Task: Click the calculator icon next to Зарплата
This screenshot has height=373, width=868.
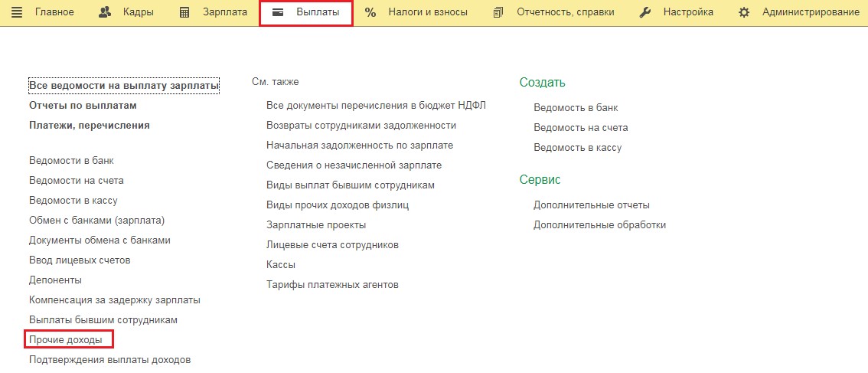Action: (185, 13)
